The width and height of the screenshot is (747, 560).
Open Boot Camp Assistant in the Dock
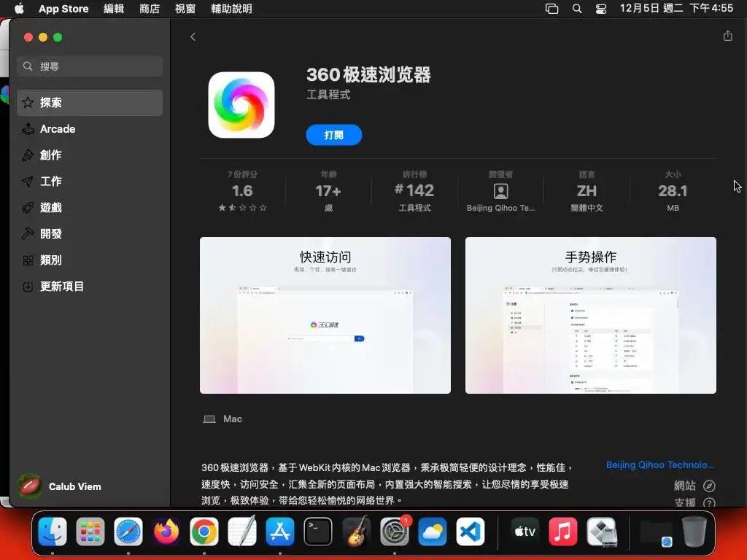click(601, 531)
